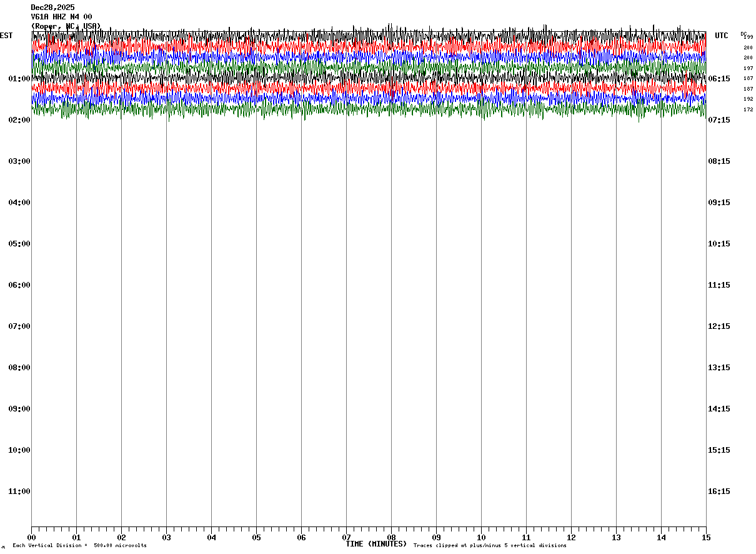Click the UTC column header
Image resolution: width=756 pixels, height=554 pixels.
tap(722, 36)
